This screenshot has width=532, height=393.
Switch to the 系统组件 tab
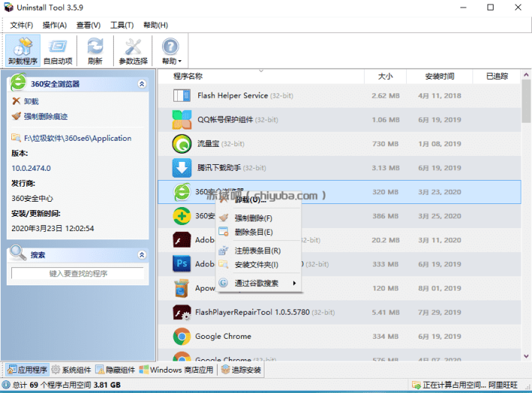point(72,370)
